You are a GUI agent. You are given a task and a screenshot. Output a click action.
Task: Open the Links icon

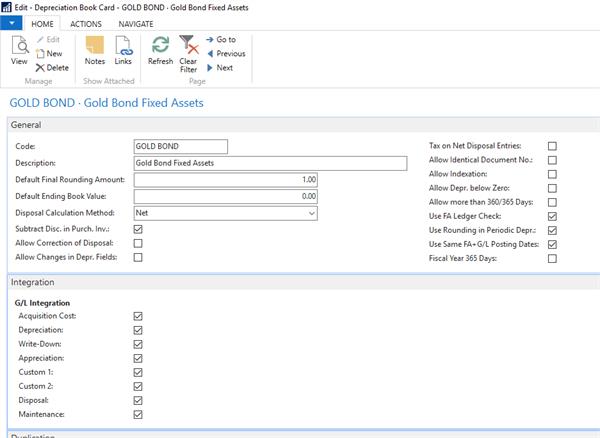pyautogui.click(x=123, y=49)
